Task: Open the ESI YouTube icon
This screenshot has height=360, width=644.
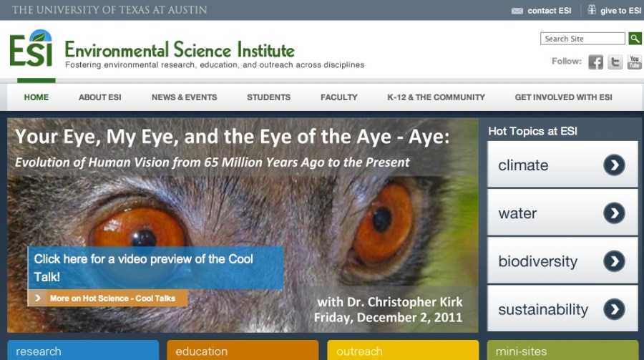Action: 634,62
